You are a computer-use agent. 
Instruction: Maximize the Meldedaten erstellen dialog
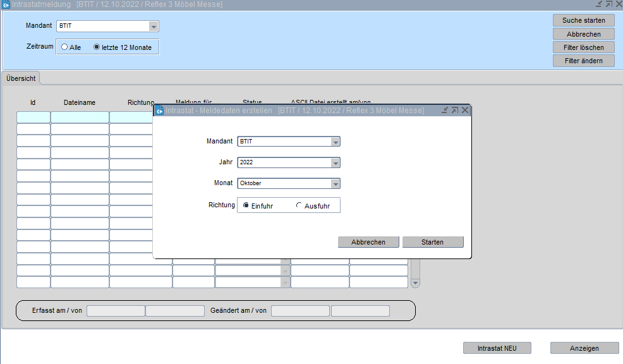[455, 110]
